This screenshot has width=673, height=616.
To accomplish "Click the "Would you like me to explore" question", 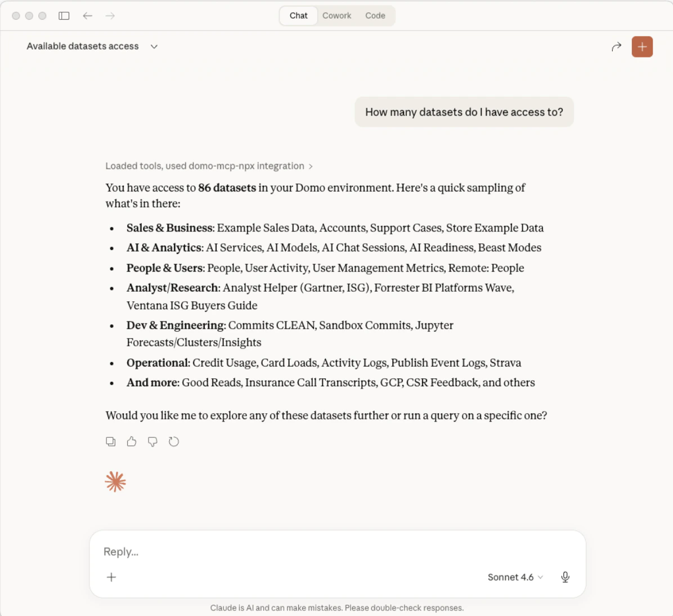I will pyautogui.click(x=326, y=416).
